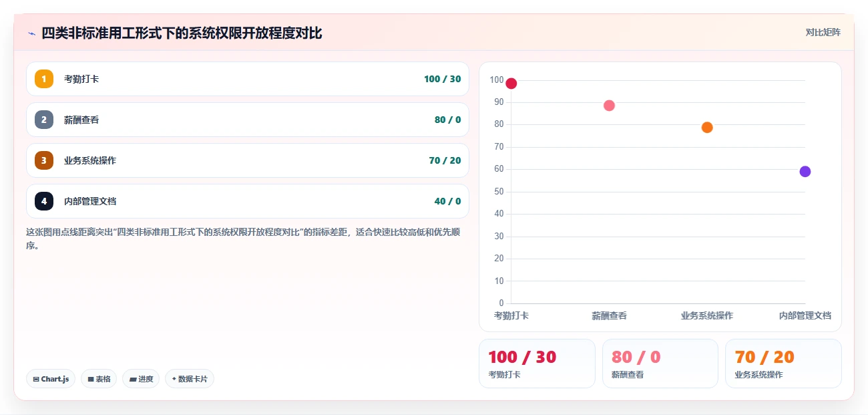
Task: Click the 内部管理文档 x-axis label
Action: pos(805,315)
